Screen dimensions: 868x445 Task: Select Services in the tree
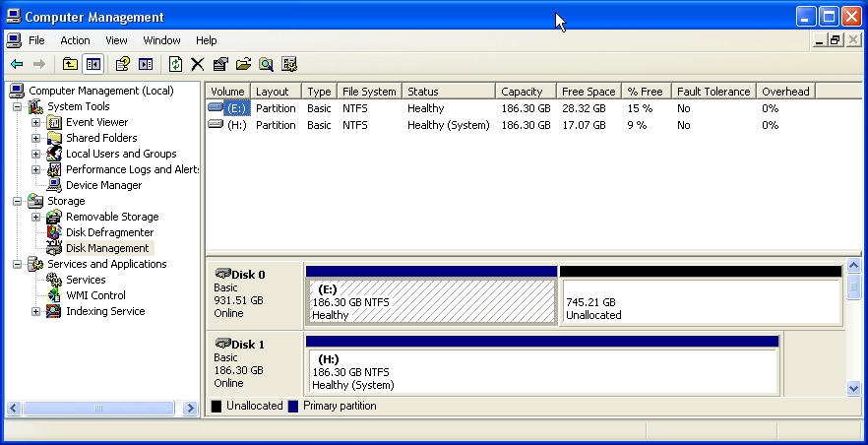coord(86,280)
